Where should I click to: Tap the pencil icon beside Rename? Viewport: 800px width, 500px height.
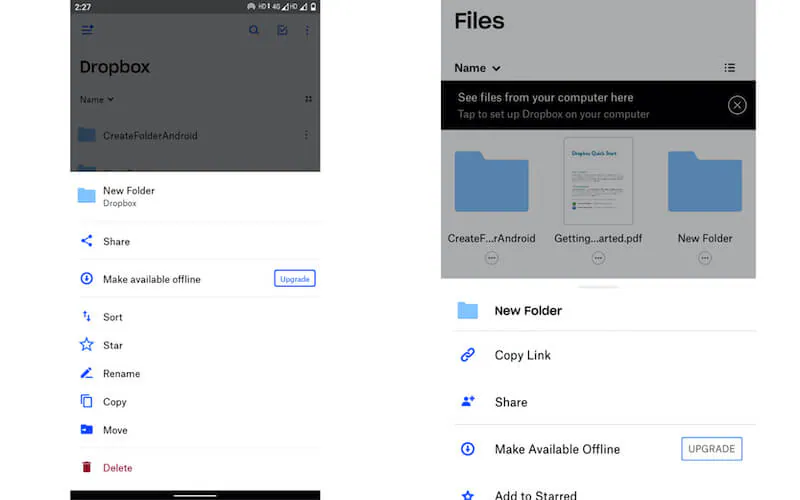[87, 373]
